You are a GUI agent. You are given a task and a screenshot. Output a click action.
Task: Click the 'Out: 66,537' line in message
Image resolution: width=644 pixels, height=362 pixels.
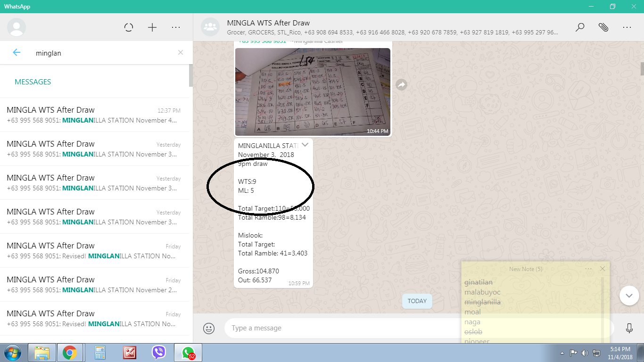(255, 280)
